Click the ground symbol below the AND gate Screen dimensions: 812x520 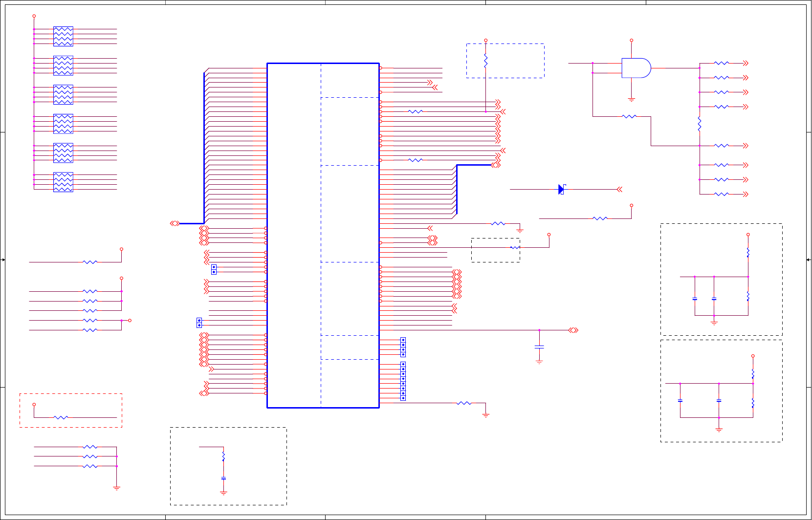632,100
